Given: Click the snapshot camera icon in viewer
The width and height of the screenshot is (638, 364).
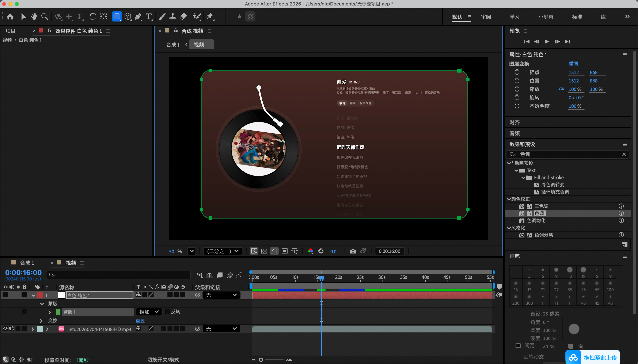Looking at the screenshot, I should 353,251.
